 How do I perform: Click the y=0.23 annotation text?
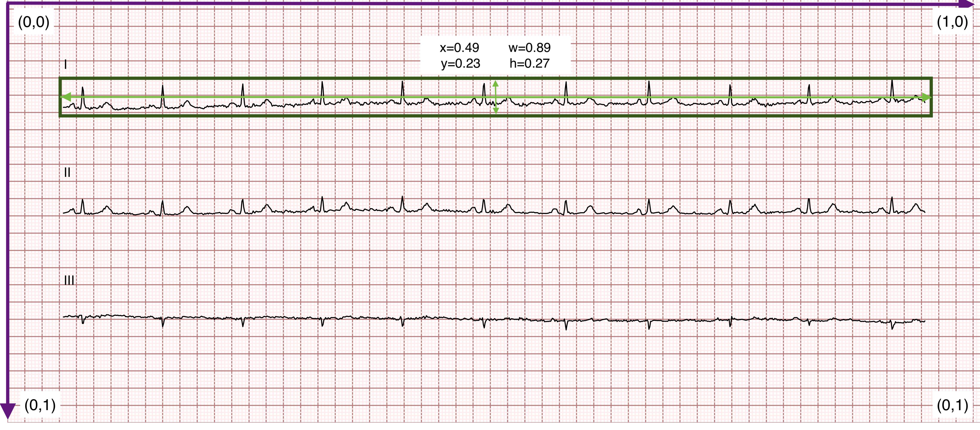coord(460,63)
